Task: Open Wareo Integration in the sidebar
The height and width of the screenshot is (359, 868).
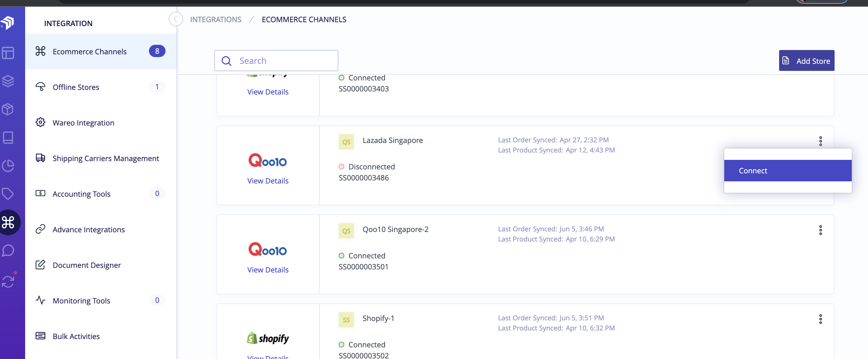Action: (x=101, y=123)
